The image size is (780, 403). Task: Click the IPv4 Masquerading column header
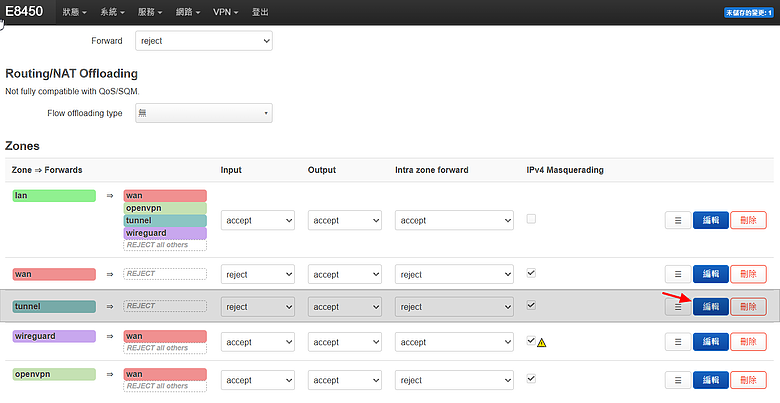click(x=565, y=170)
